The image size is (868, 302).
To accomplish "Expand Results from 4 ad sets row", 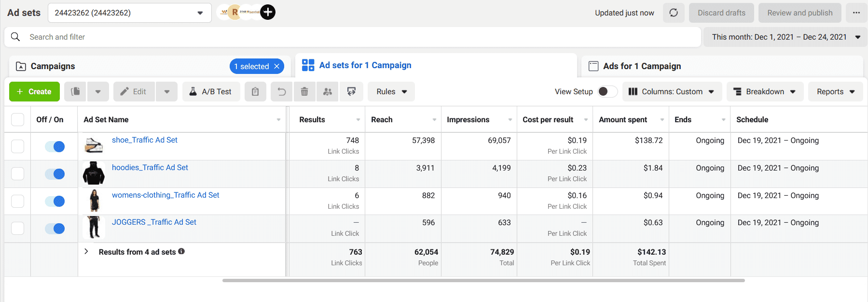I will coord(86,252).
